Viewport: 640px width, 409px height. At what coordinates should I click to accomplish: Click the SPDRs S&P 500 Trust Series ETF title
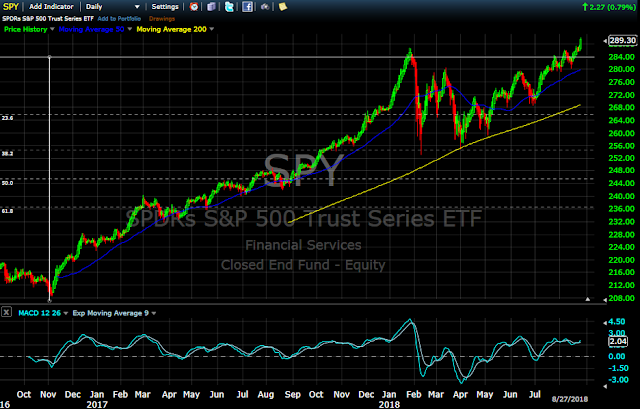pos(48,19)
